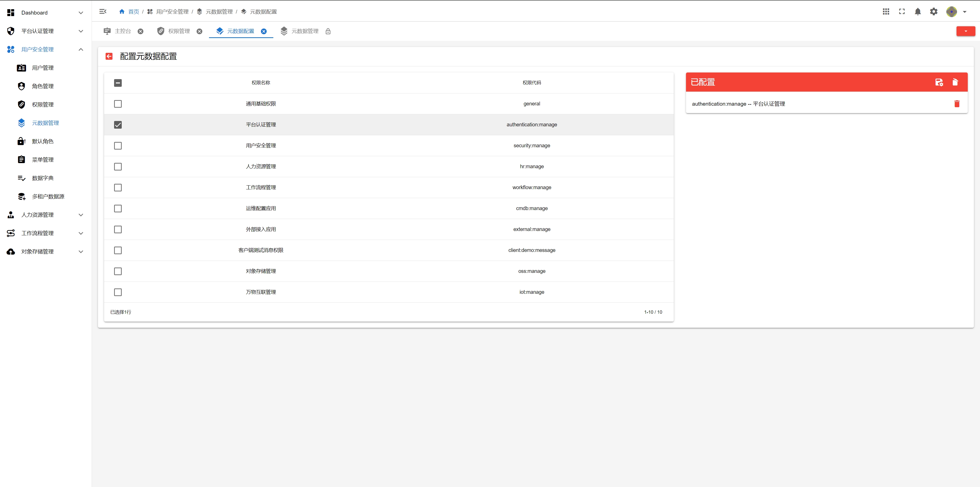This screenshot has width=980, height=487.
Task: Close the 元数据配置 tab
Action: click(264, 31)
